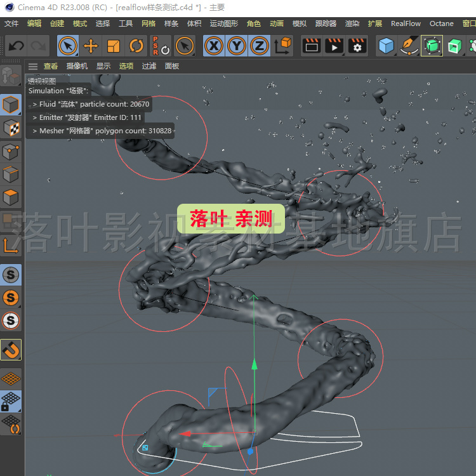
Task: Click the Undo arrow icon
Action: click(16, 46)
